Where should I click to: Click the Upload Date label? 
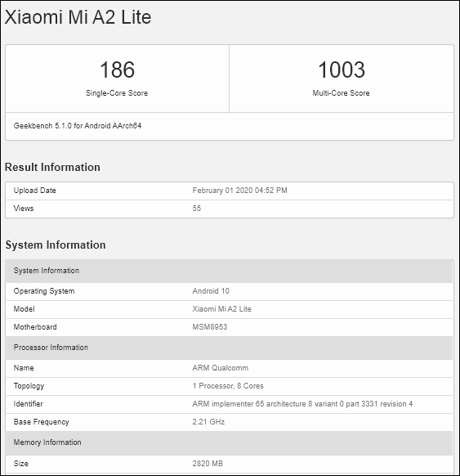tap(34, 191)
